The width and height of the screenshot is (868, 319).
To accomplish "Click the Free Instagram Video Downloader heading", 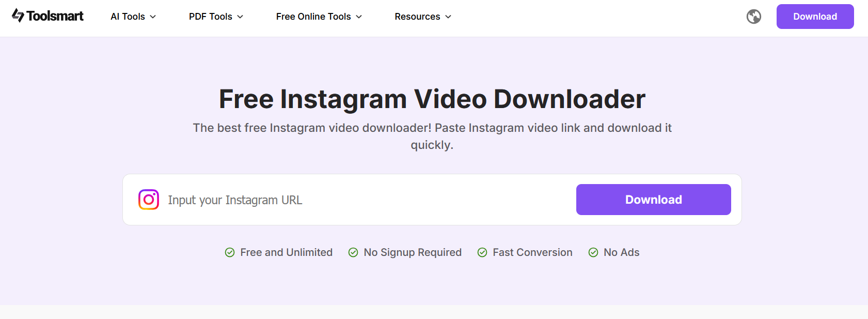I will coord(432,99).
